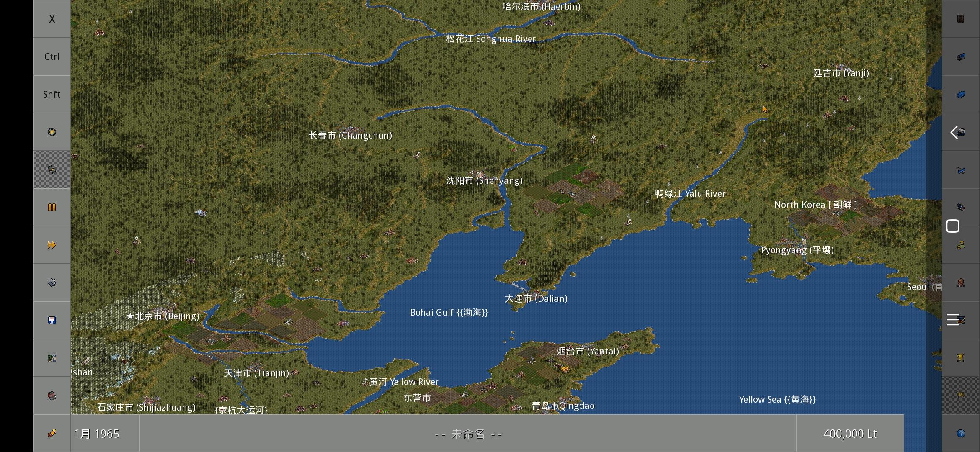Click the Seoul town label

[x=924, y=287]
